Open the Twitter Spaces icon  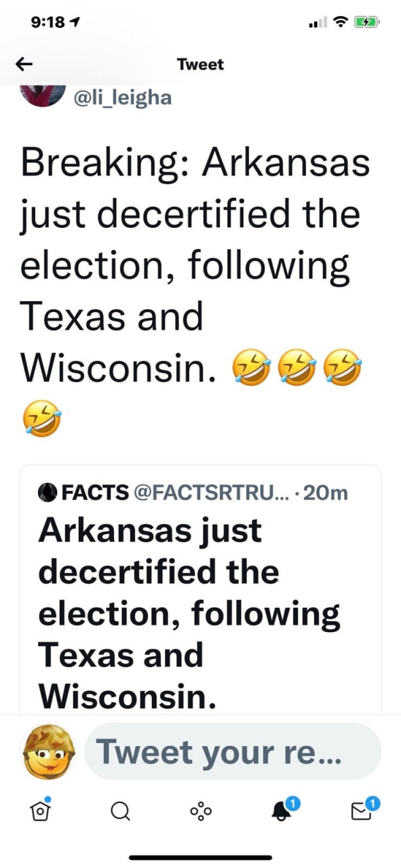[200, 811]
